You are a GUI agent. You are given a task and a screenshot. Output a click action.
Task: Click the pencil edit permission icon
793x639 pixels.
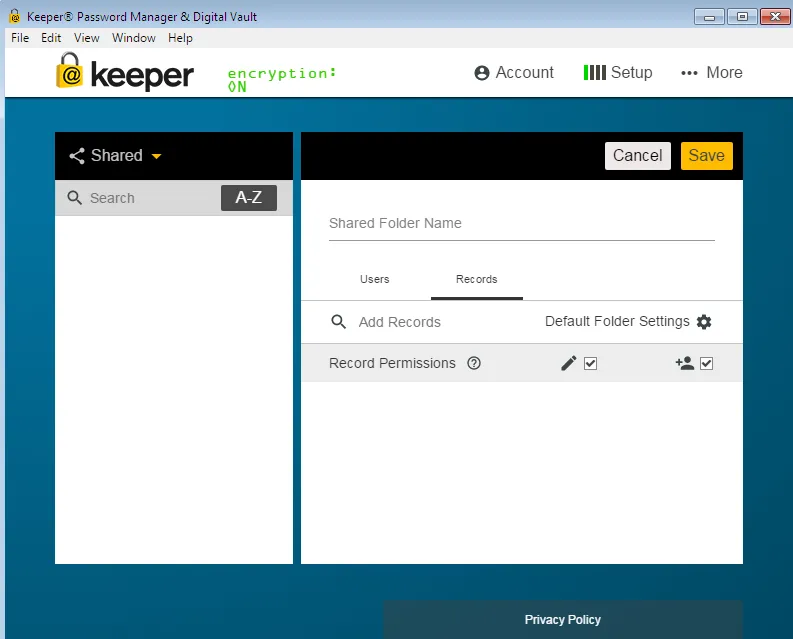[x=568, y=363]
